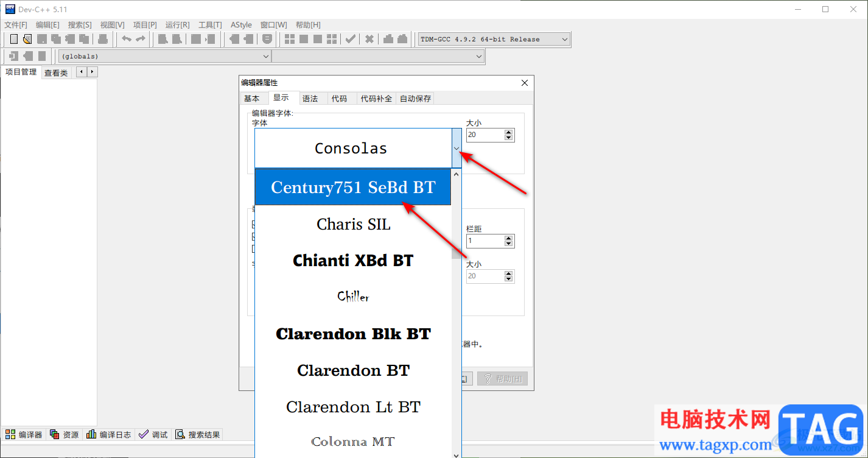Decrease editor font 大小 with down arrow
Screen dimensions: 868x458
coord(509,138)
